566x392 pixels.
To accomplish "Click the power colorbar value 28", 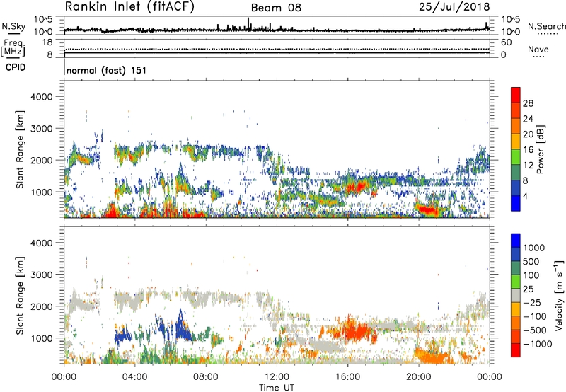I will coord(528,103).
